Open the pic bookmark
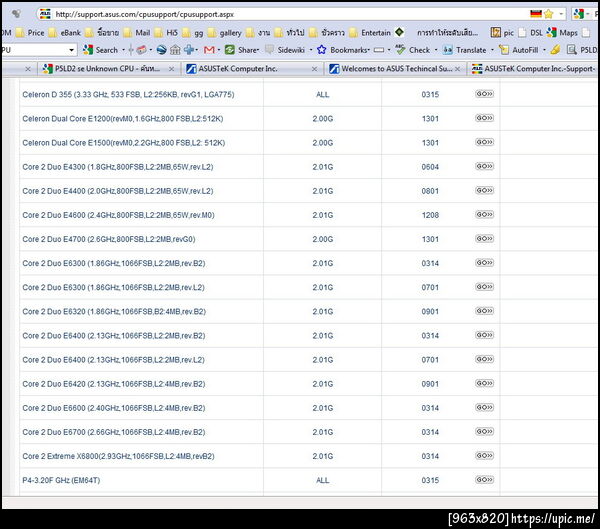This screenshot has height=529, width=600. point(502,33)
